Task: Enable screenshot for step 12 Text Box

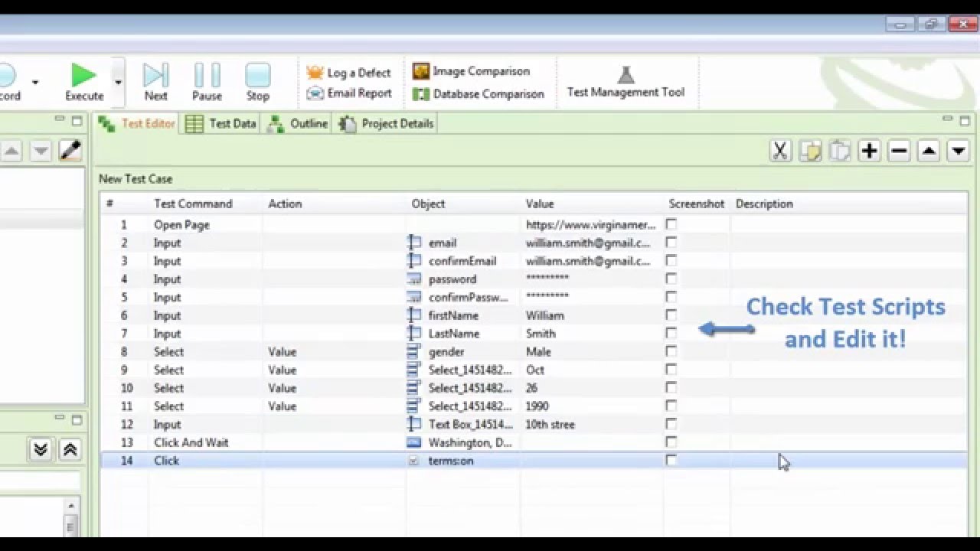Action: coord(671,424)
